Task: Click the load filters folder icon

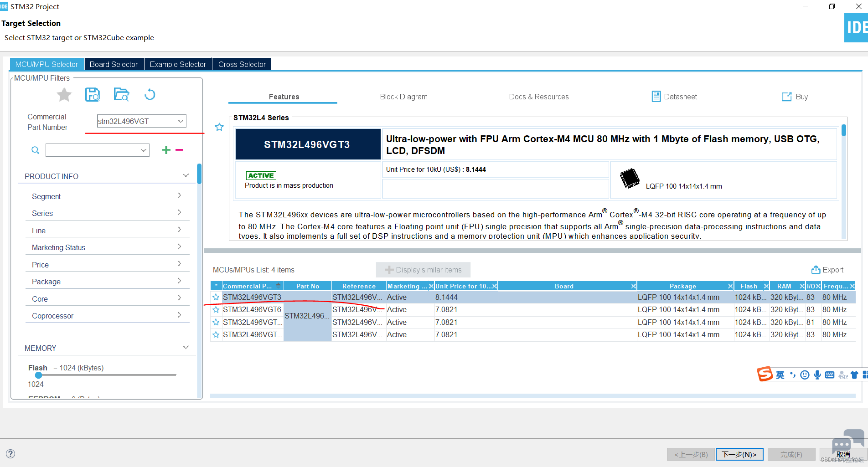Action: pos(121,95)
